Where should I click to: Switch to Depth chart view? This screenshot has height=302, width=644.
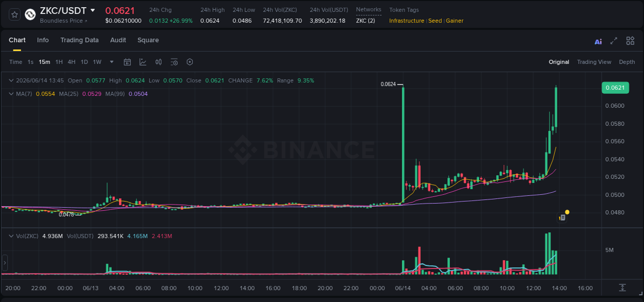click(627, 62)
